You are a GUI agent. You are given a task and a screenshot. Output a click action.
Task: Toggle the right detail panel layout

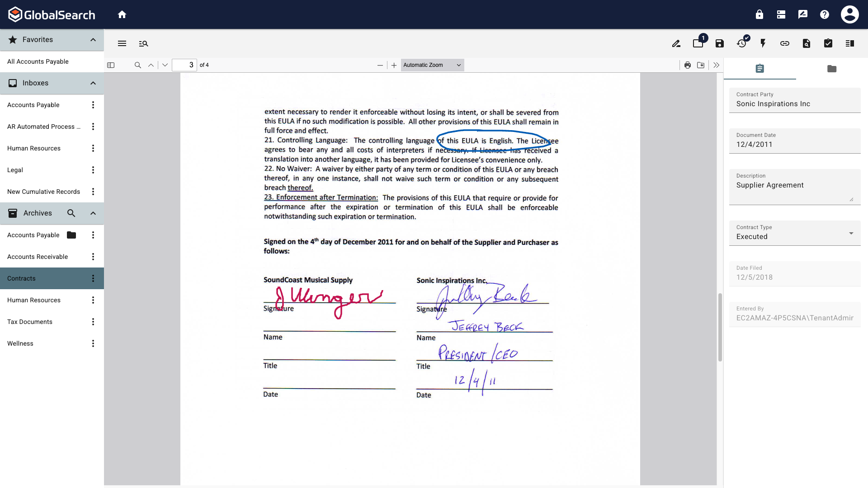pyautogui.click(x=850, y=43)
